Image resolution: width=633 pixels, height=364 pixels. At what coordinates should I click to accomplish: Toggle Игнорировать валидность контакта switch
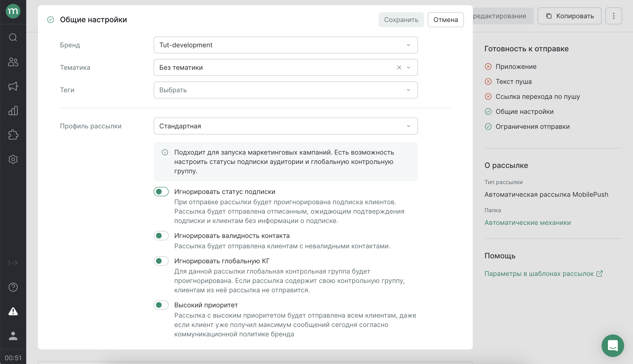[161, 236]
